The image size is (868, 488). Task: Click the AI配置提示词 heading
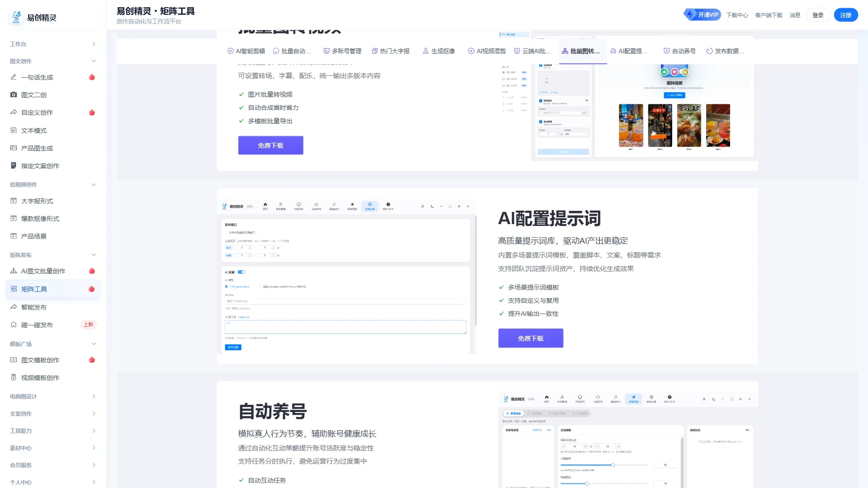point(549,219)
